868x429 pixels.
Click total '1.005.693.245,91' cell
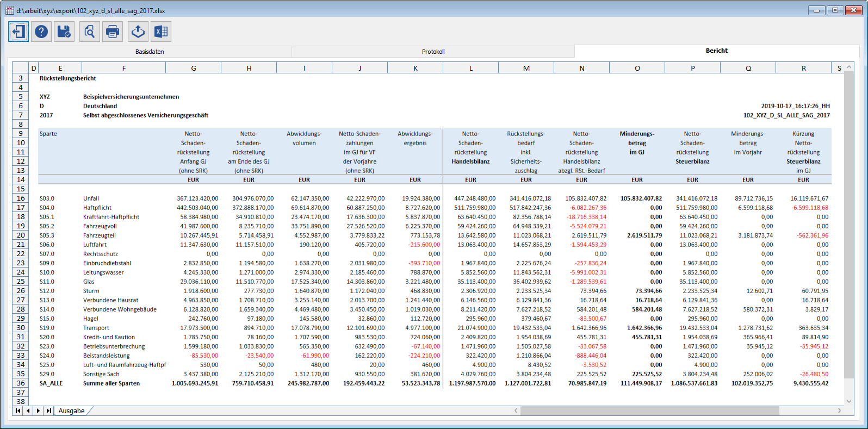pyautogui.click(x=195, y=383)
